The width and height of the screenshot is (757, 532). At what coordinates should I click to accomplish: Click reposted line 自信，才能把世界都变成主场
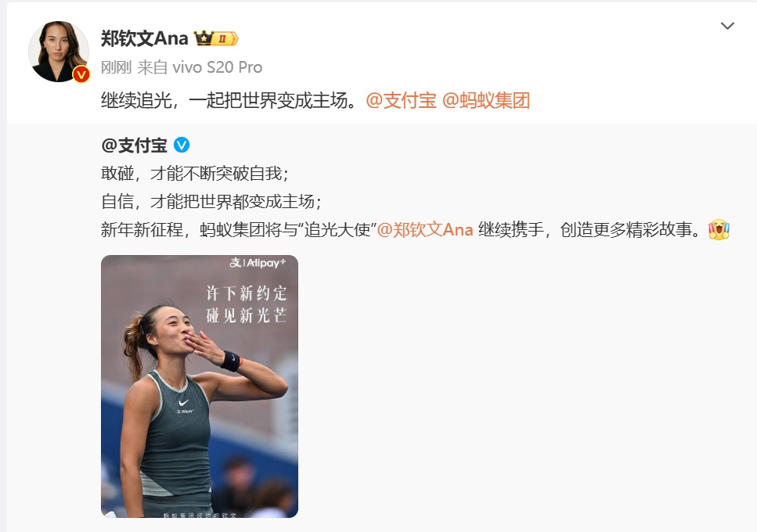pos(211,201)
